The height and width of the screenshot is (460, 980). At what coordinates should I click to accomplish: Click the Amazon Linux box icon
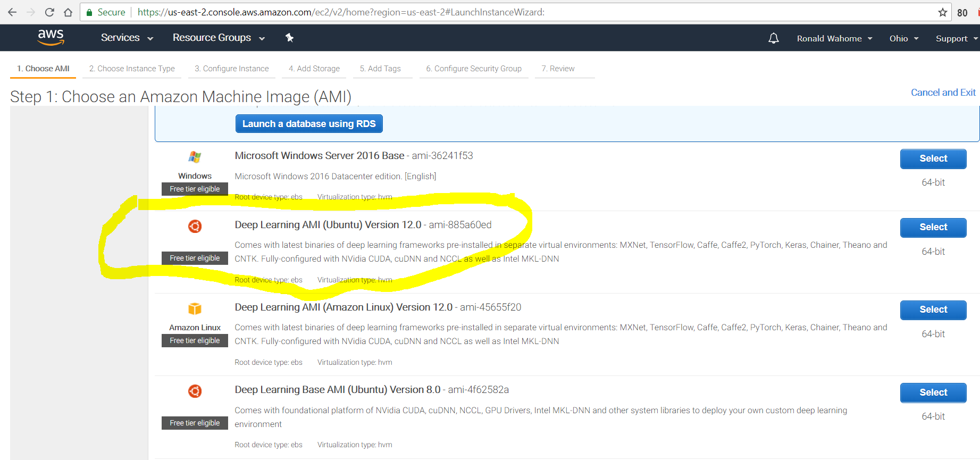point(195,309)
